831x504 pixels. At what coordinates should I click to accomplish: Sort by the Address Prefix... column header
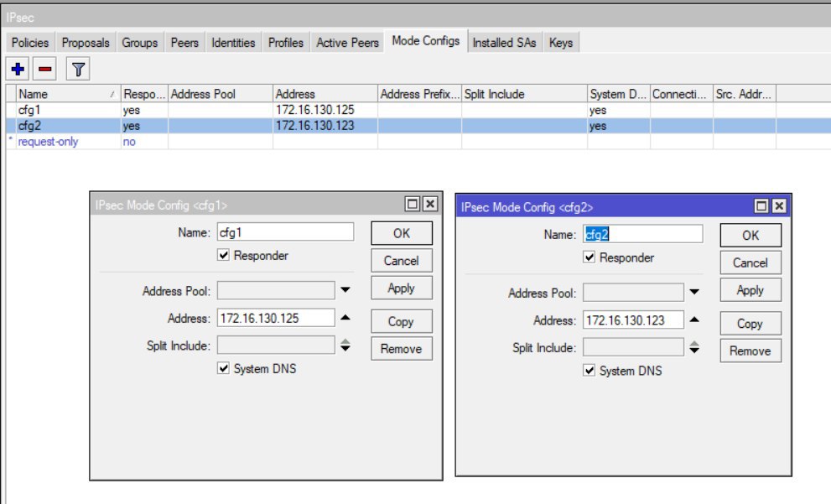pos(420,94)
